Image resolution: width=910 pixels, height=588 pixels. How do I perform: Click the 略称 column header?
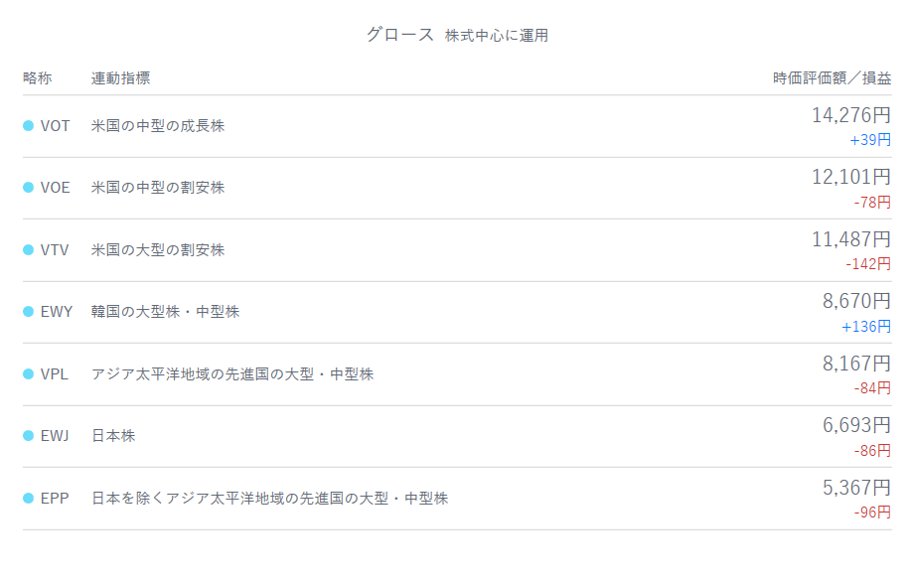click(37, 77)
